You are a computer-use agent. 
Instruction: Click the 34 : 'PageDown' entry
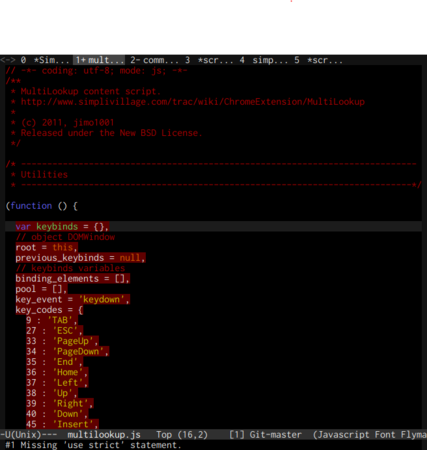tap(67, 351)
